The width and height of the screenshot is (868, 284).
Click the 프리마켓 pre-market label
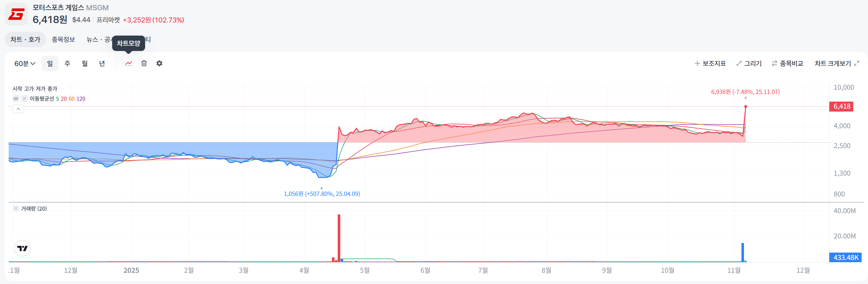(108, 20)
